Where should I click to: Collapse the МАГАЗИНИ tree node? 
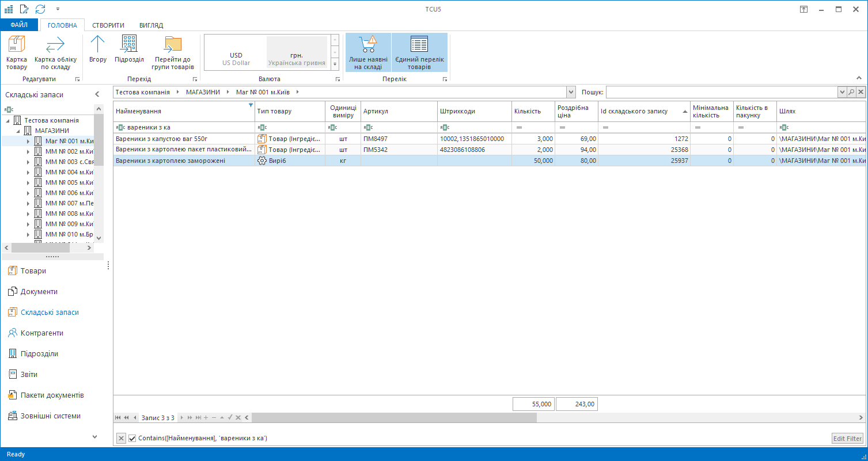[18, 131]
